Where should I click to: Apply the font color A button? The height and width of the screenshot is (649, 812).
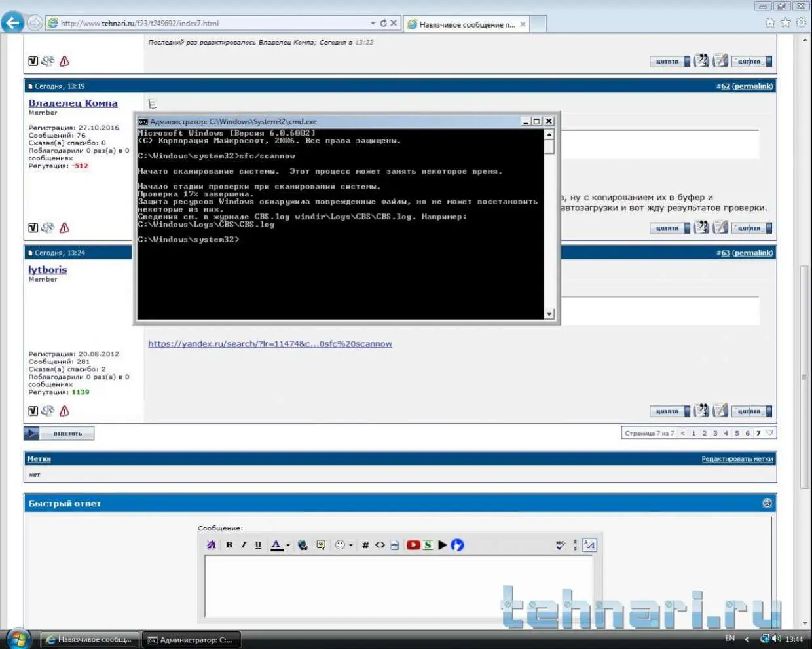[276, 545]
